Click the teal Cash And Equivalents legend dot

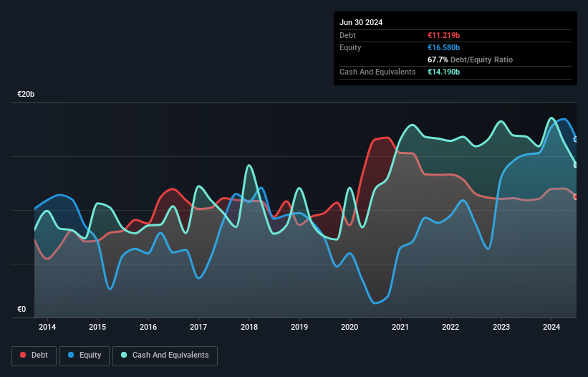coord(124,355)
